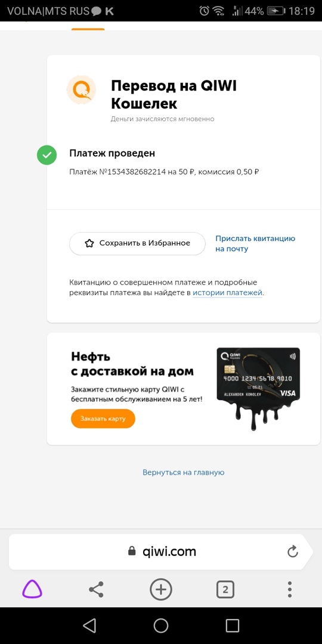Image resolution: width=322 pixels, height=644 pixels.
Task: Click Вернуться на главную link
Action: click(x=184, y=472)
